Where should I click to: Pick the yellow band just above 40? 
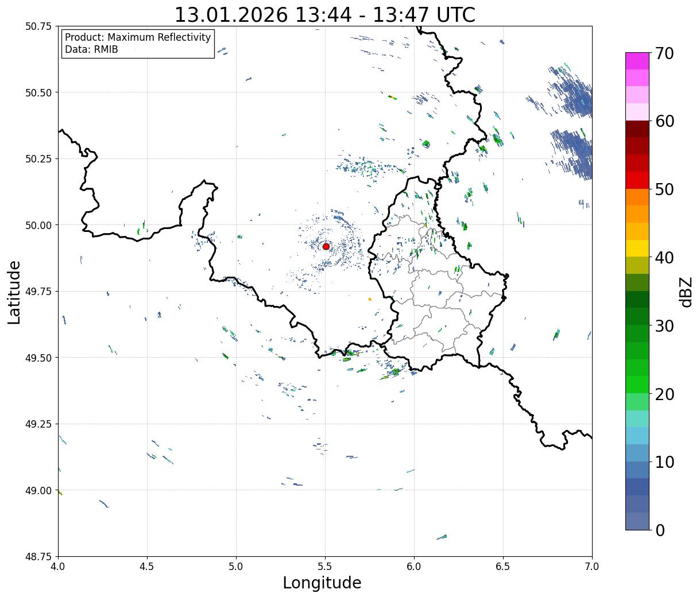(637, 249)
